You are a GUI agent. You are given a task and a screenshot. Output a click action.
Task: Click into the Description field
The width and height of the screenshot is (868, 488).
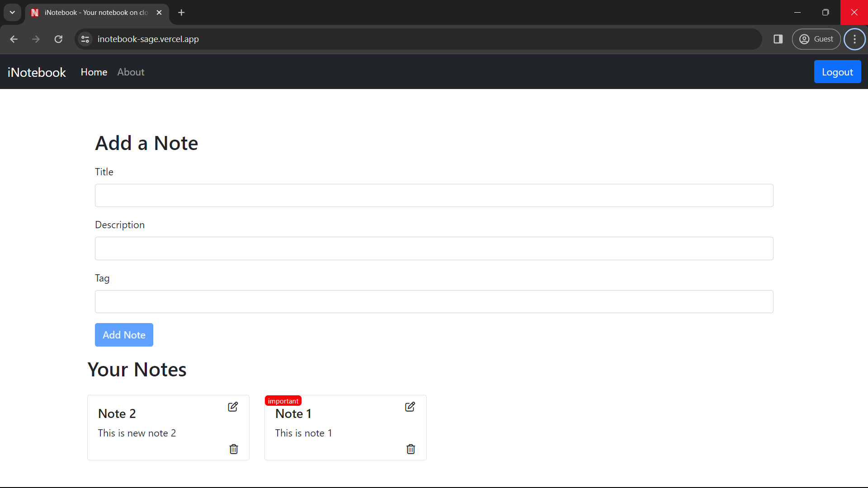[x=434, y=249]
